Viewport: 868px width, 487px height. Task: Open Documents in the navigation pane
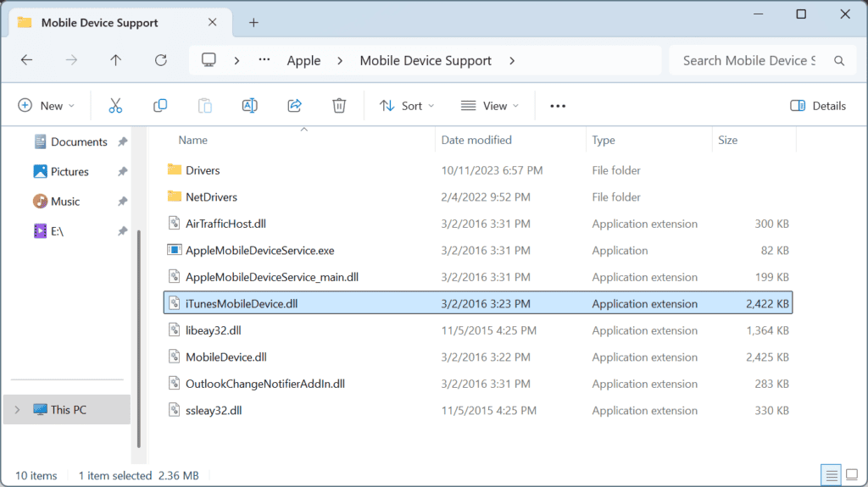[x=79, y=141]
